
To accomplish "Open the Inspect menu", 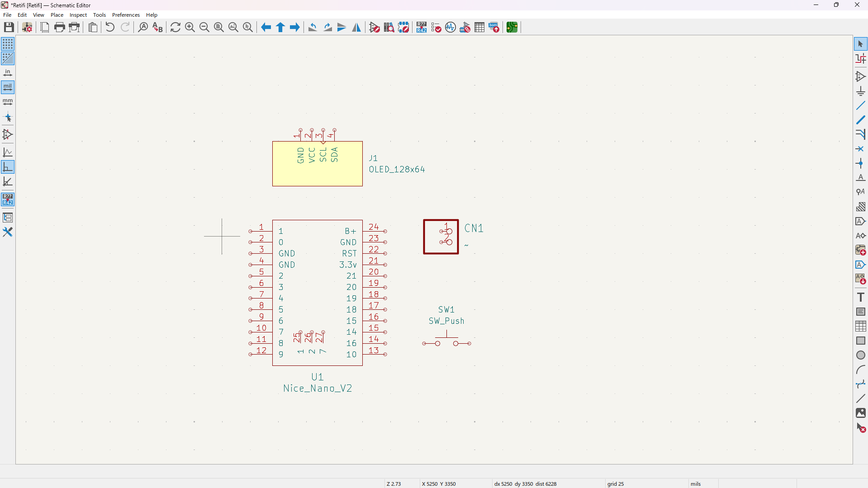I will click(x=78, y=14).
